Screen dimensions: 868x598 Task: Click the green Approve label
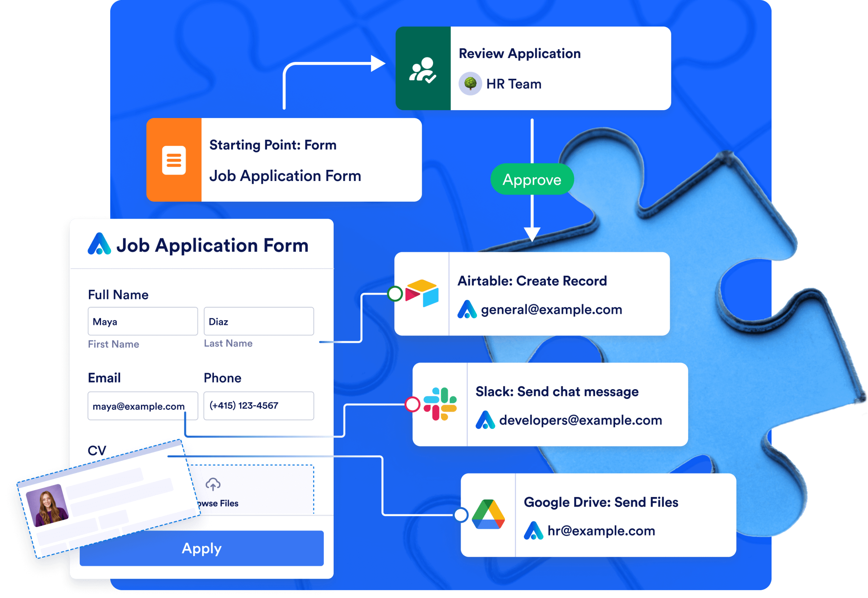(532, 179)
